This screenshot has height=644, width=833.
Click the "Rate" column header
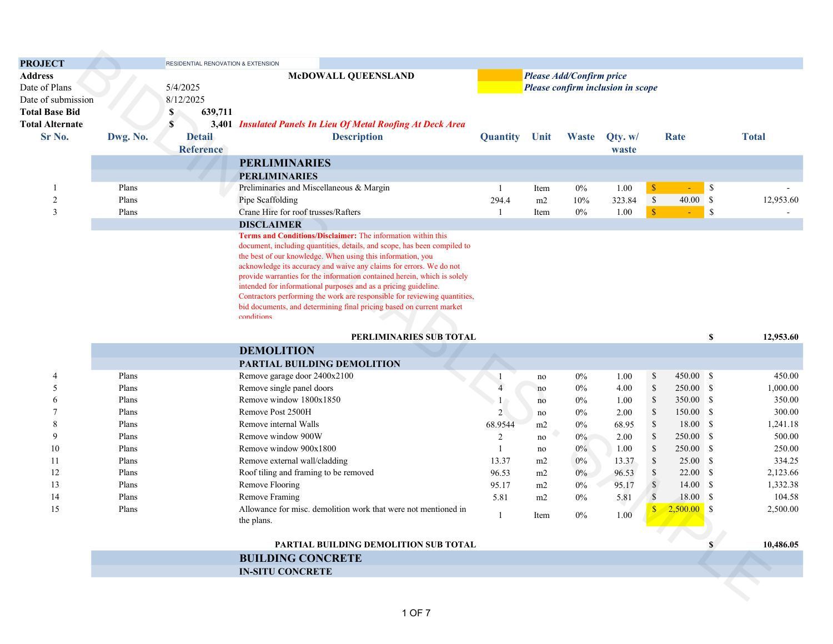675,137
